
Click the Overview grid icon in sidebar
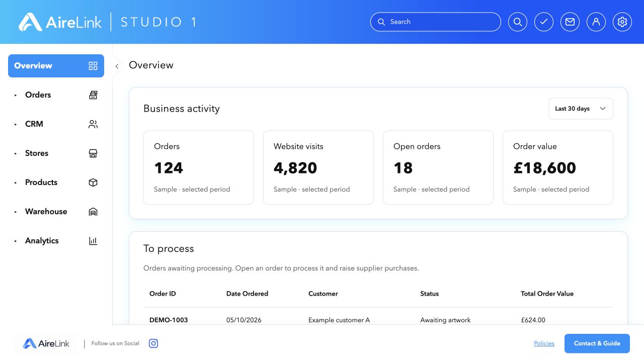click(93, 66)
